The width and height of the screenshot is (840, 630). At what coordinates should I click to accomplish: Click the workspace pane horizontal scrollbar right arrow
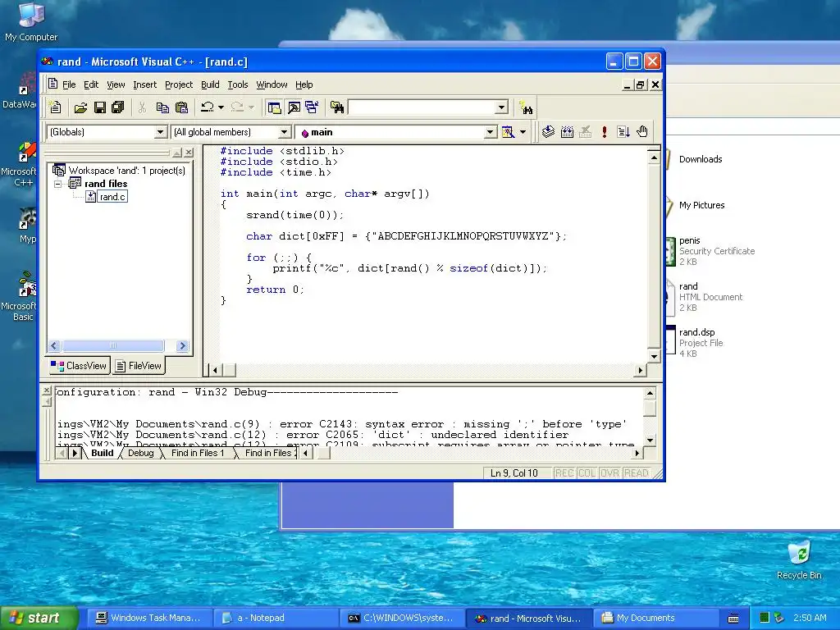pyautogui.click(x=182, y=346)
